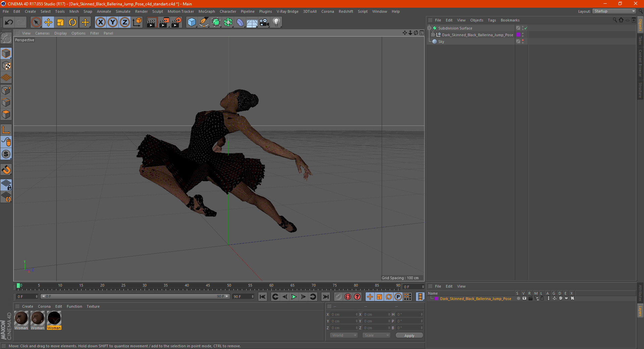Screen dimensions: 644x349
Task: Toggle Z axis lock
Action: pyautogui.click(x=125, y=22)
